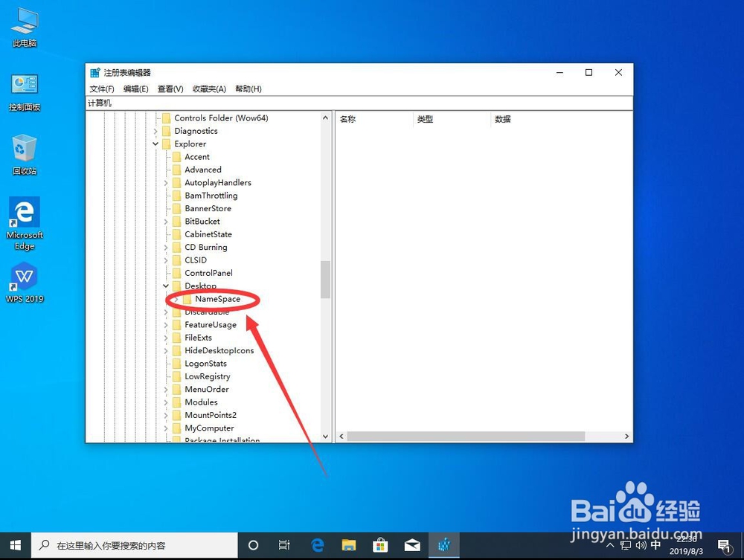Open the 收藏夹(A) menu
The width and height of the screenshot is (744, 560).
[209, 88]
